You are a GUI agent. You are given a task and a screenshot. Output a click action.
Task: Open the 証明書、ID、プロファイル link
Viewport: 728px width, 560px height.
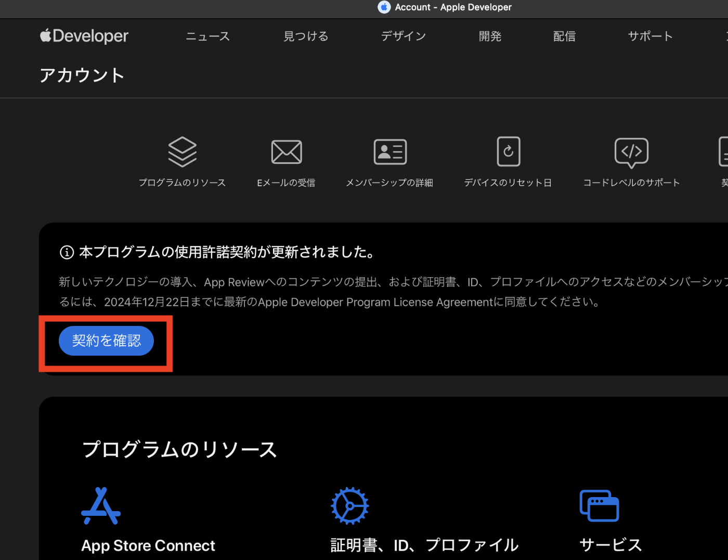point(425,545)
